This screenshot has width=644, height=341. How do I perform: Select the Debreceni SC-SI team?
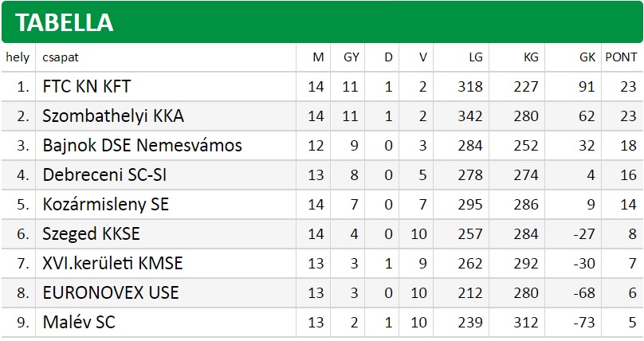104,175
